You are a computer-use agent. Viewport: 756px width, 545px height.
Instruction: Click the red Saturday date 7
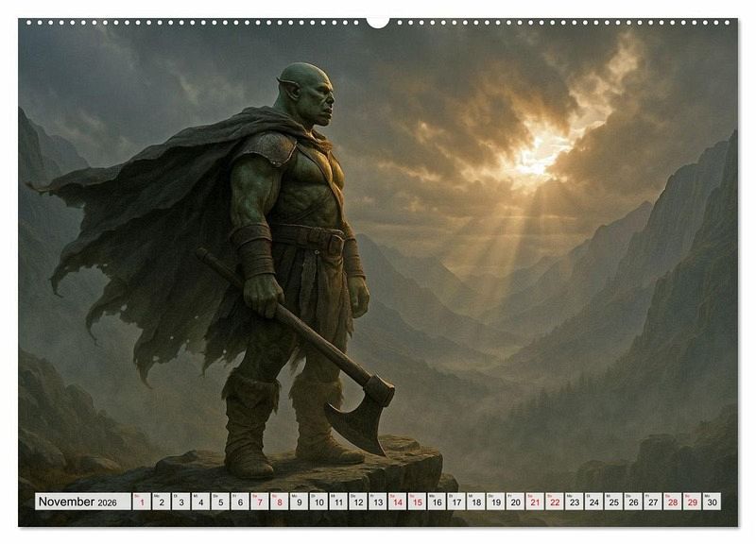click(259, 502)
